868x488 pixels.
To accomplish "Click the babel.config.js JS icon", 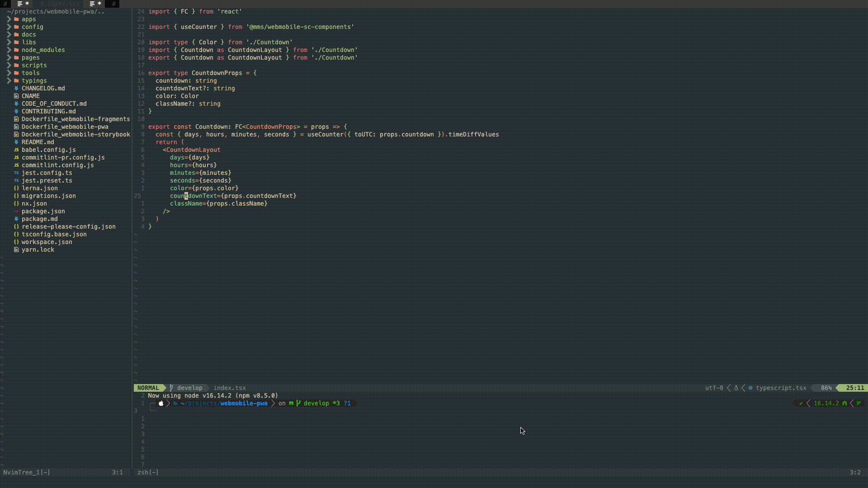I will tap(16, 150).
